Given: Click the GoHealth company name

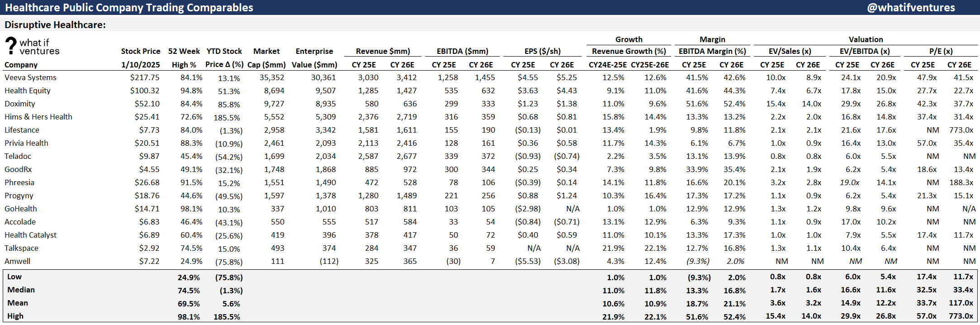Looking at the screenshot, I should click(x=21, y=209).
